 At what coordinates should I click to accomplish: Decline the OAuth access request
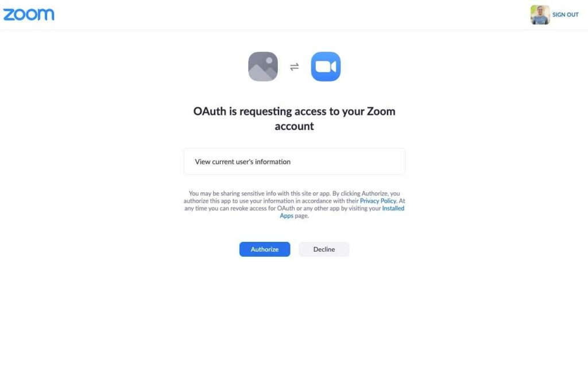pyautogui.click(x=324, y=249)
